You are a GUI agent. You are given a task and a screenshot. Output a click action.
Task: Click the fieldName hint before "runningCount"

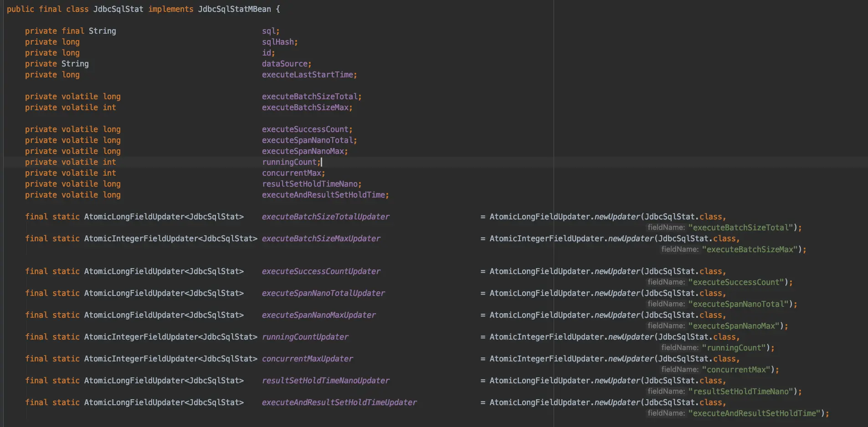point(680,348)
